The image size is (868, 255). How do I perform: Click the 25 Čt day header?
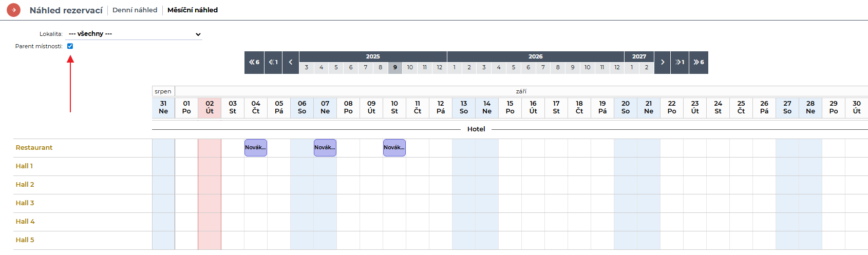pyautogui.click(x=741, y=107)
